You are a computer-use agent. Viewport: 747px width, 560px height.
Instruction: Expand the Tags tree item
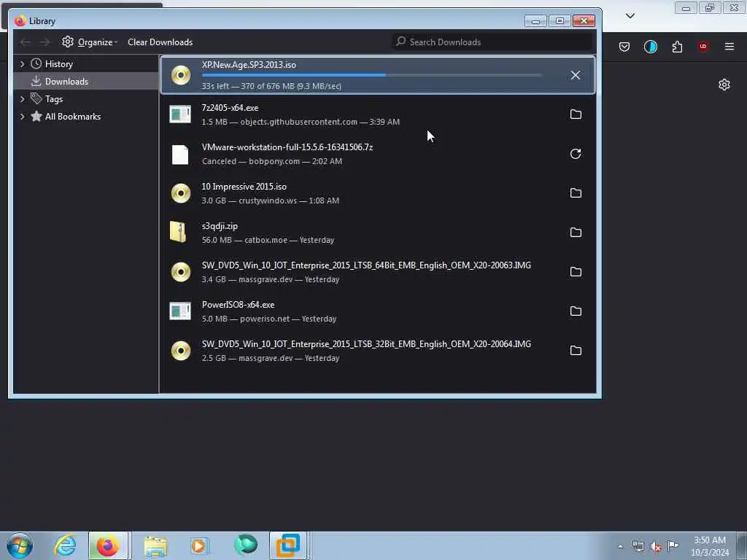point(22,99)
